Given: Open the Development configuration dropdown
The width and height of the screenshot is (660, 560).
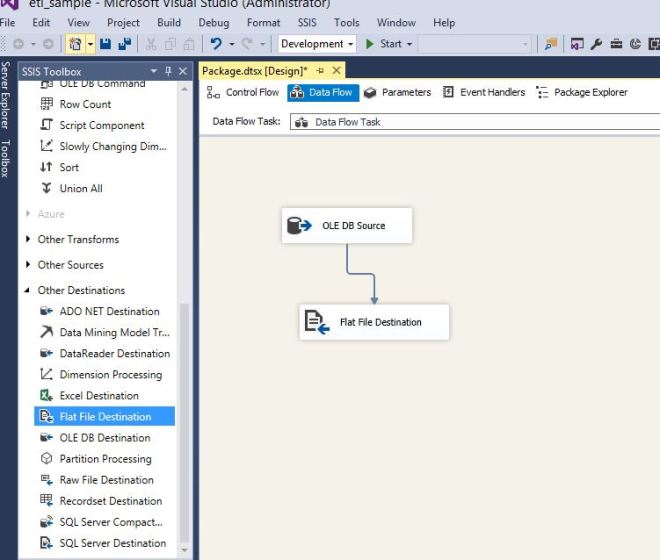Looking at the screenshot, I should click(x=316, y=44).
